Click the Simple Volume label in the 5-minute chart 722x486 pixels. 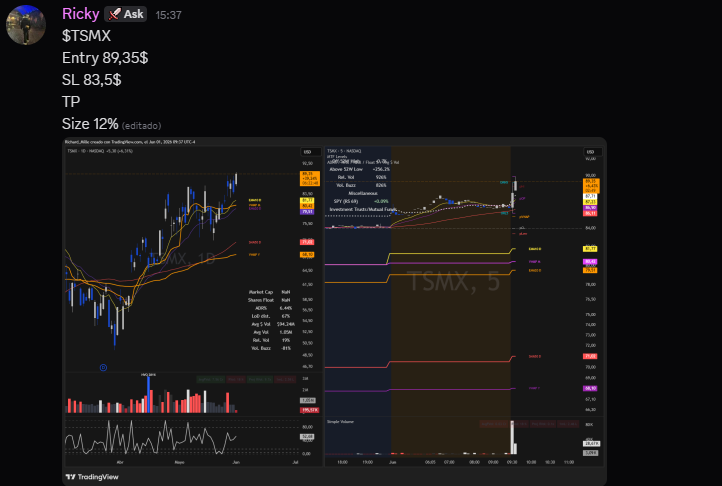coord(340,422)
